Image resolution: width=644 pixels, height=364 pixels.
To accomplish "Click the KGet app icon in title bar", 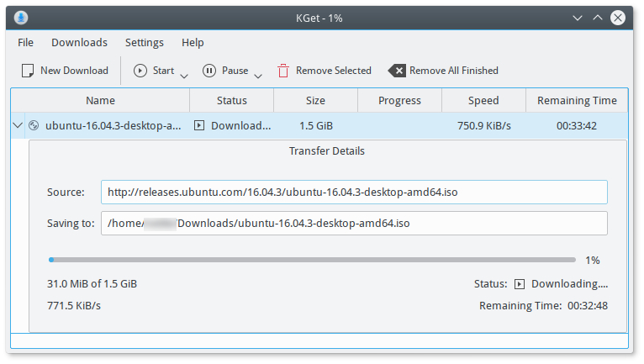I will pos(21,18).
